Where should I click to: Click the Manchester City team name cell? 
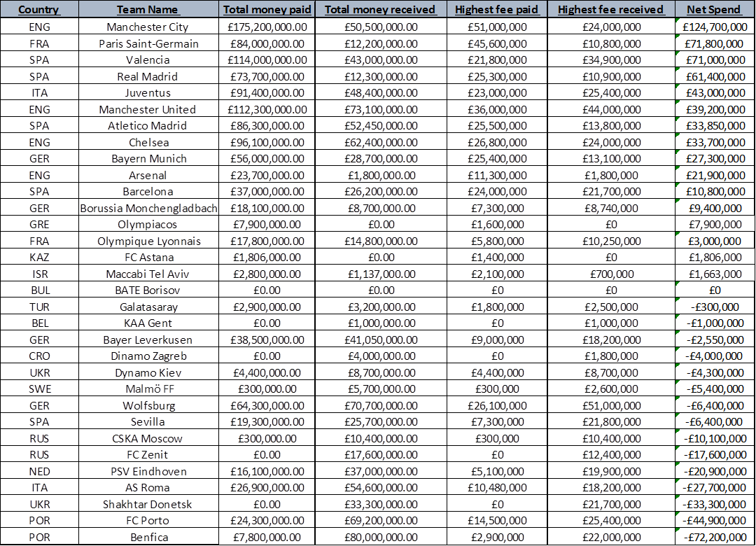(148, 27)
